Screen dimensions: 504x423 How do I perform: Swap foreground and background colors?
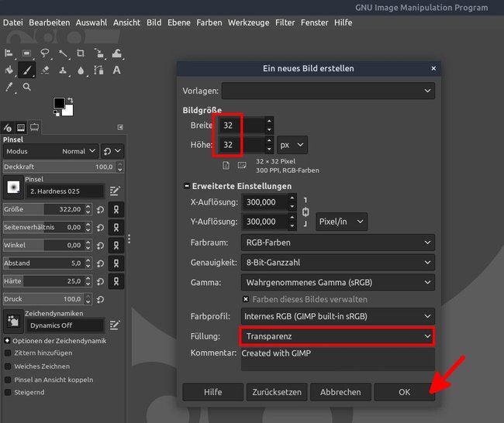point(71,100)
